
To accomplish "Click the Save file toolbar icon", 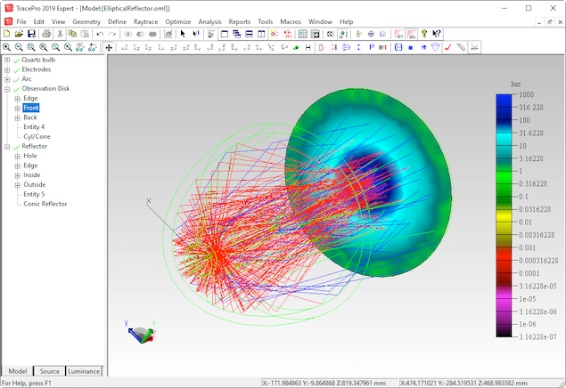I will point(31,34).
